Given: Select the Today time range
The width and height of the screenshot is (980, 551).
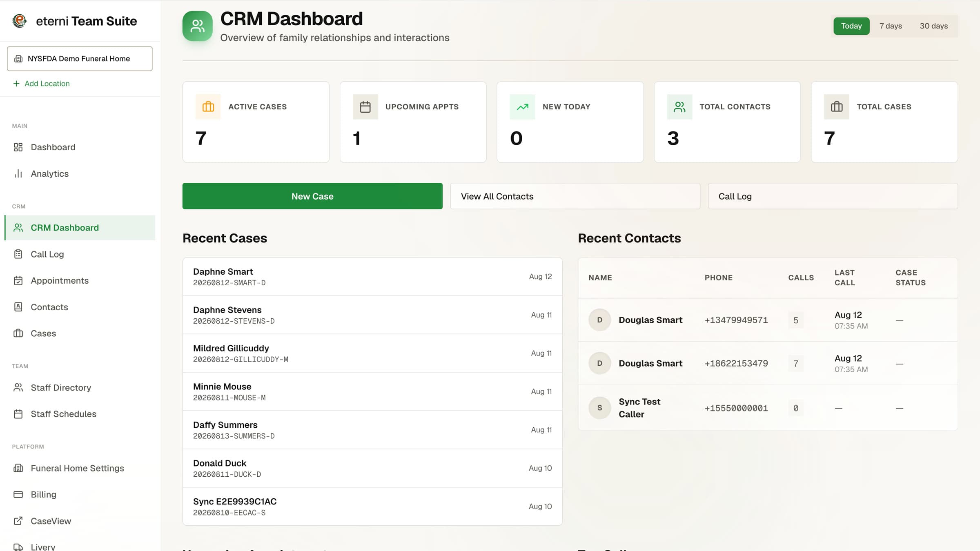Looking at the screenshot, I should pos(851,26).
